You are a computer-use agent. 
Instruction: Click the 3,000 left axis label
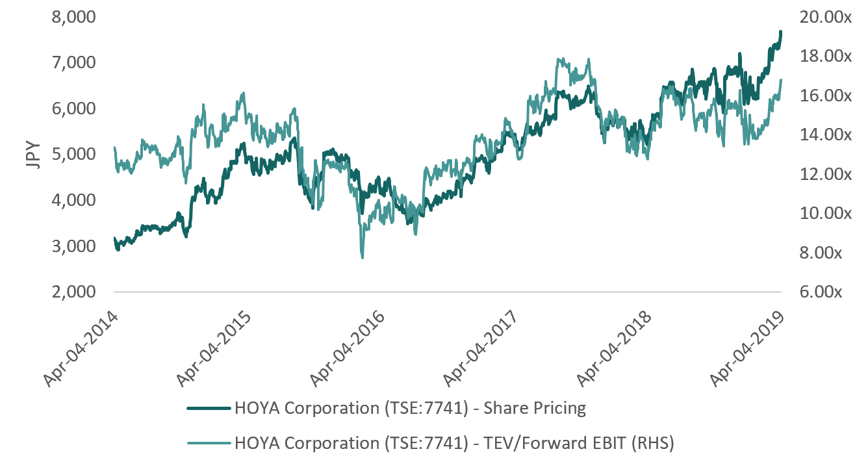click(x=75, y=246)
